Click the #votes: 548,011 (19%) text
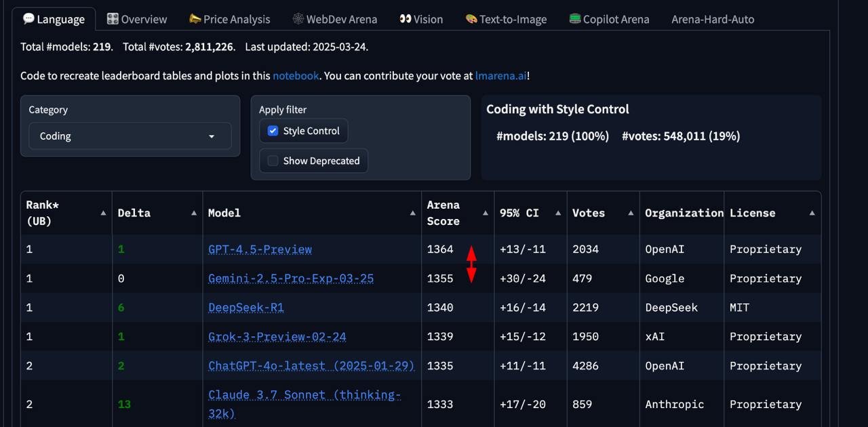 tap(681, 136)
